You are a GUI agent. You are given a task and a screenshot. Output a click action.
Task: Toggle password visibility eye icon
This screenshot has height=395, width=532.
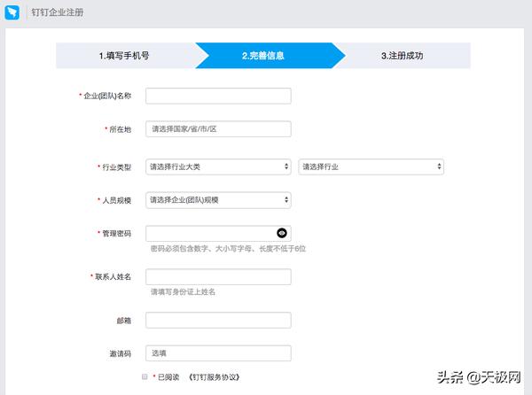click(x=282, y=233)
